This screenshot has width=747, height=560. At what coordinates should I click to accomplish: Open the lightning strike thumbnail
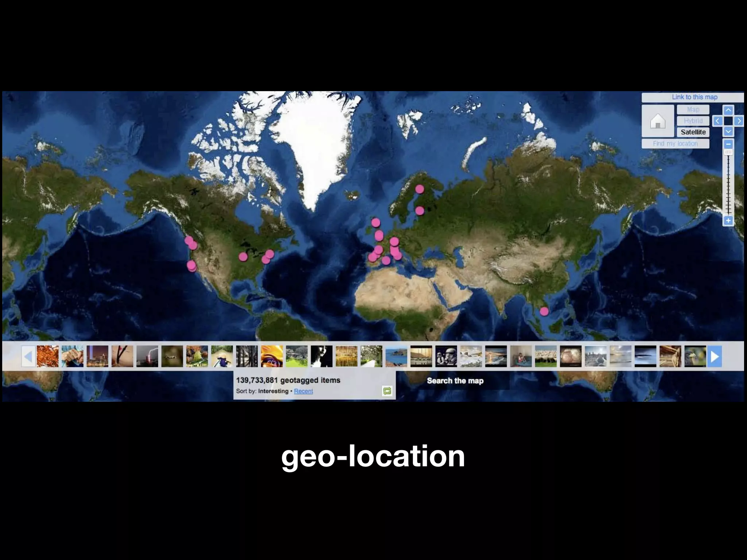(147, 356)
